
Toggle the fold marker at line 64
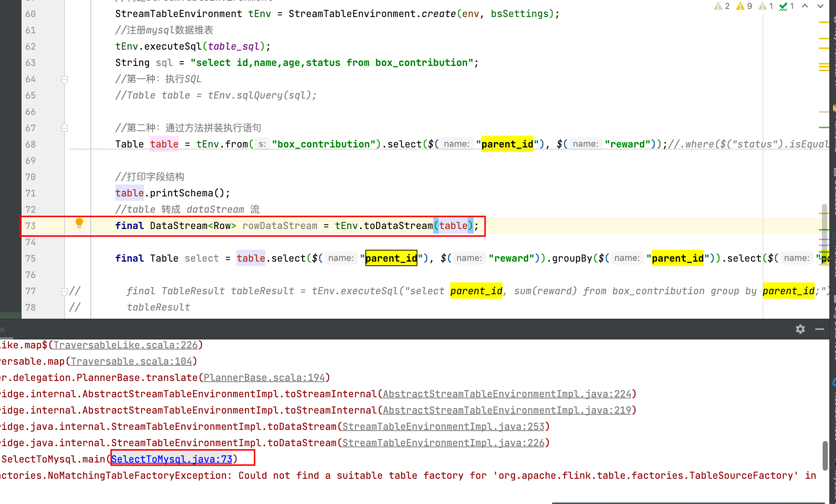coord(64,79)
